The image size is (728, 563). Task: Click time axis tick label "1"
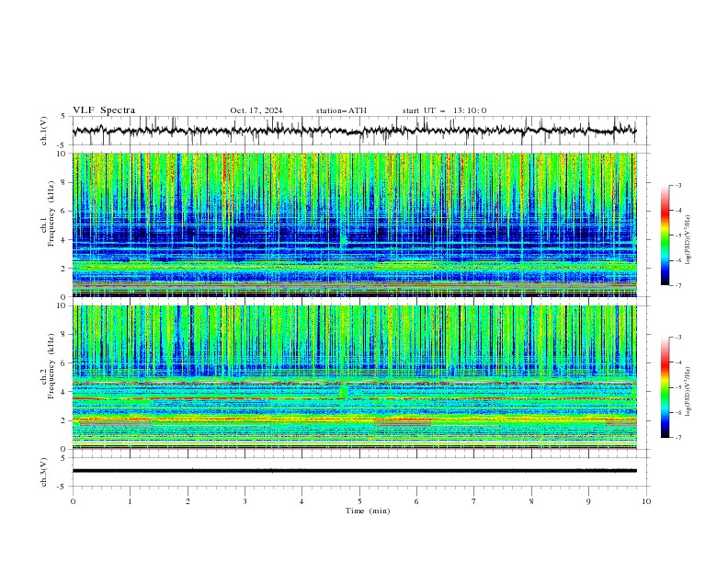coord(130,501)
